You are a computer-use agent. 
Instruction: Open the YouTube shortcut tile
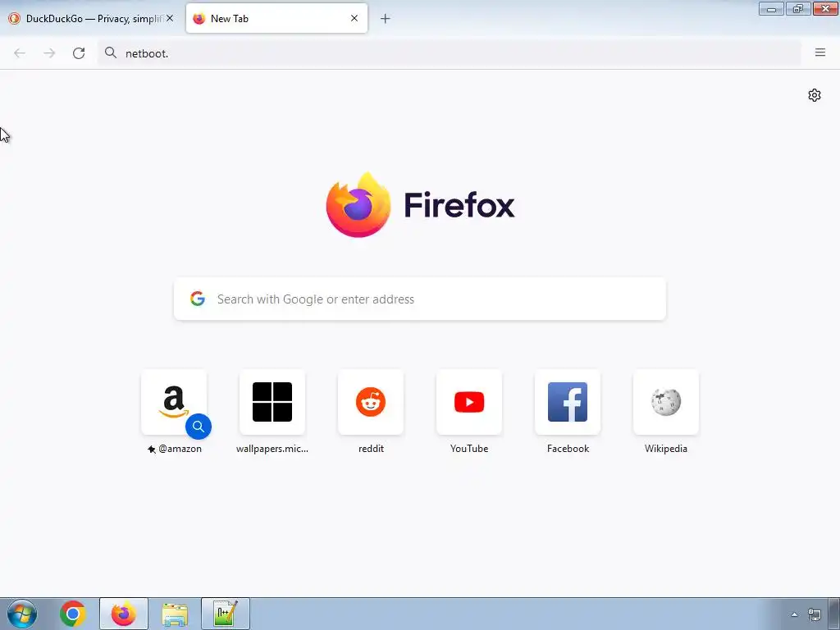click(x=469, y=402)
